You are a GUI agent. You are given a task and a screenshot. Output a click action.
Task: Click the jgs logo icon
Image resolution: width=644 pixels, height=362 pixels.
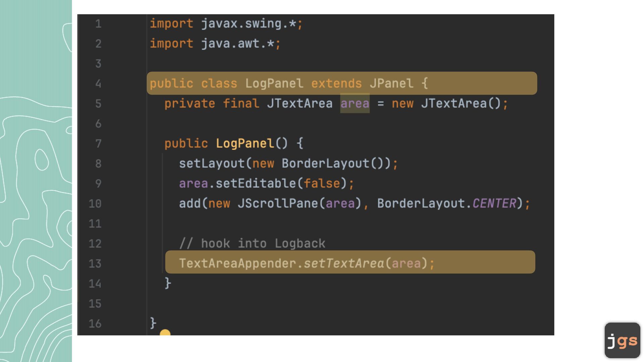coord(622,340)
